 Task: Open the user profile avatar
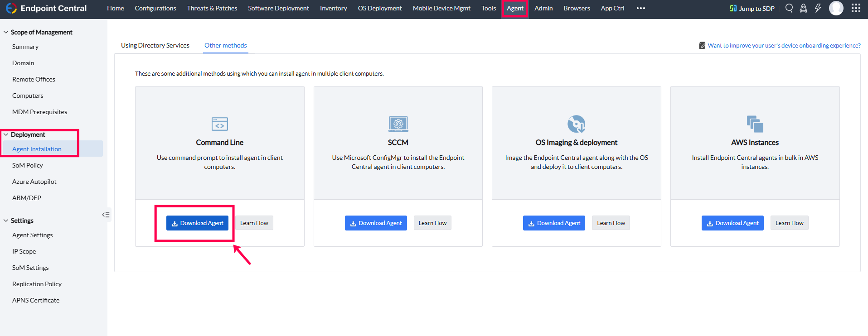pyautogui.click(x=836, y=8)
